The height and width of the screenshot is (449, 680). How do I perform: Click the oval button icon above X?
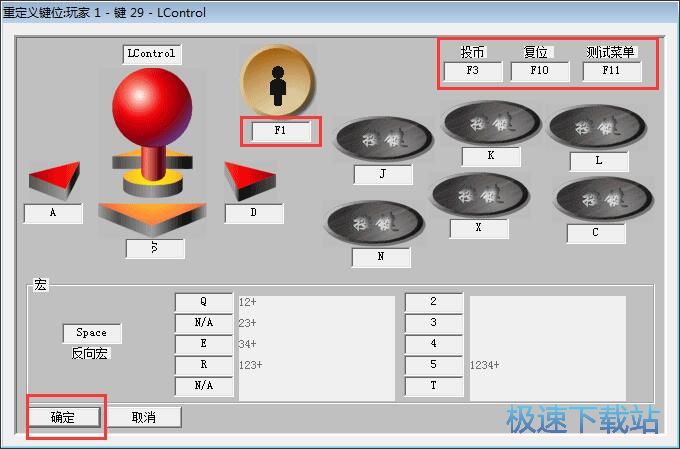(x=479, y=195)
